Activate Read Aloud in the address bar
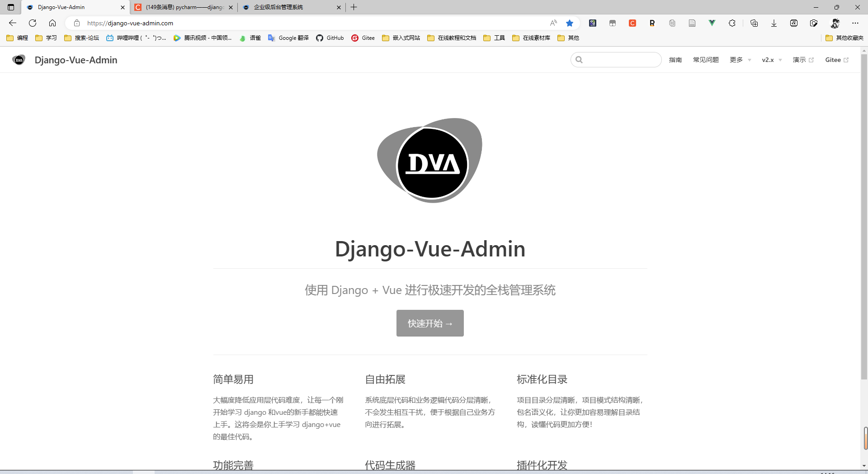The height and width of the screenshot is (474, 868). [553, 23]
